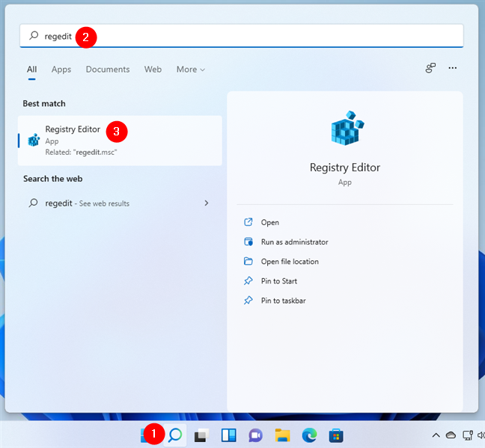The width and height of the screenshot is (485, 448).
Task: Click the search options share icon
Action: coord(430,69)
